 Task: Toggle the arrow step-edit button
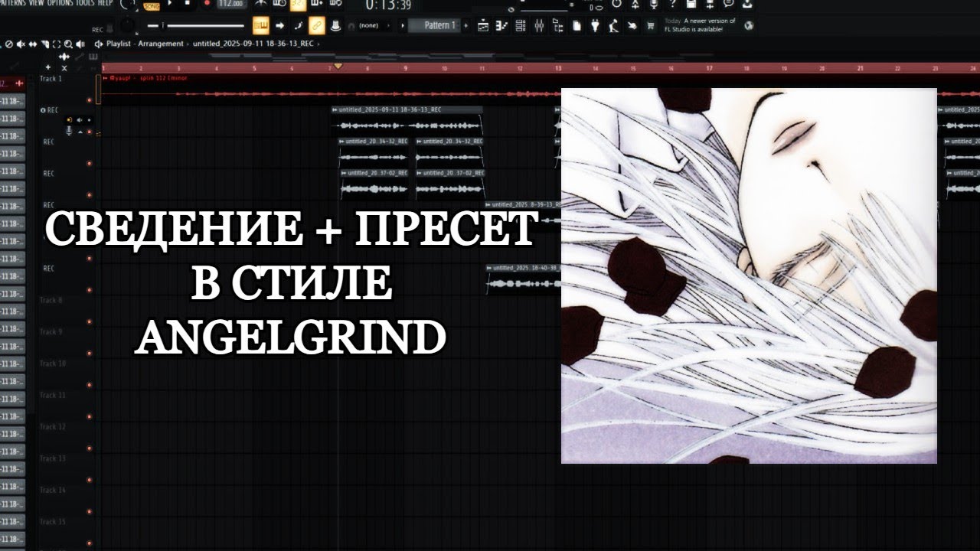280,26
